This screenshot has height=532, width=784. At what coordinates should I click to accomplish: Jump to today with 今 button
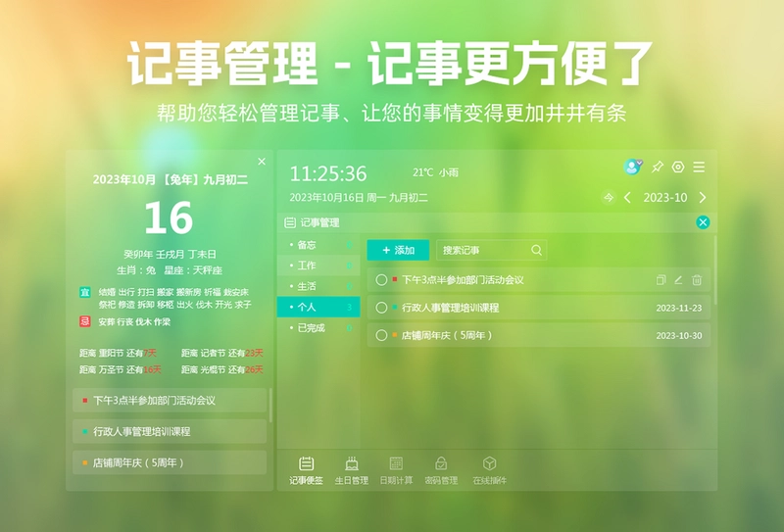point(609,198)
